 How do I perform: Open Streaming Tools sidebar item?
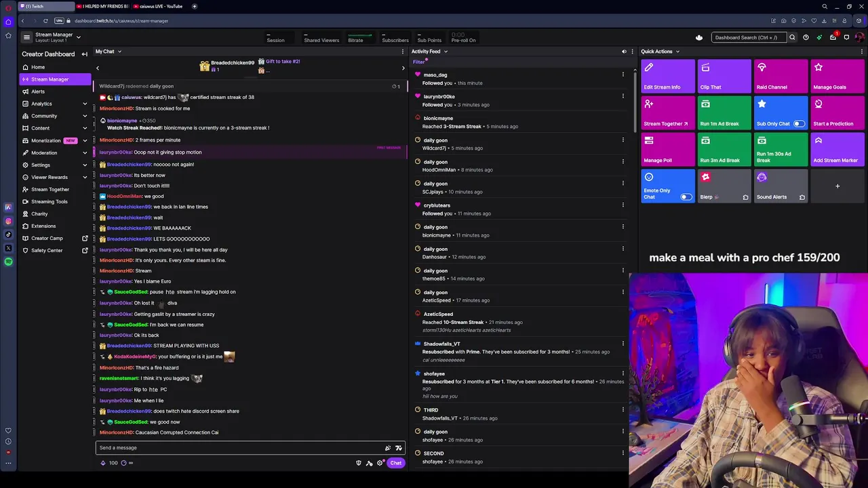tap(55, 201)
